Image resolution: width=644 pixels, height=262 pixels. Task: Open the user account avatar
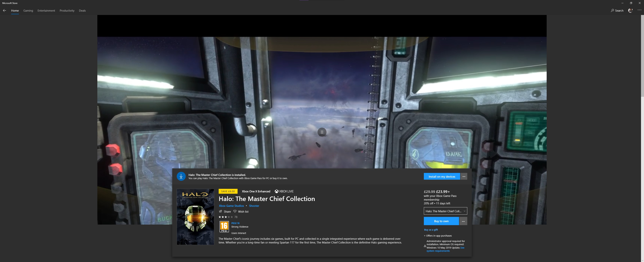[x=631, y=10]
